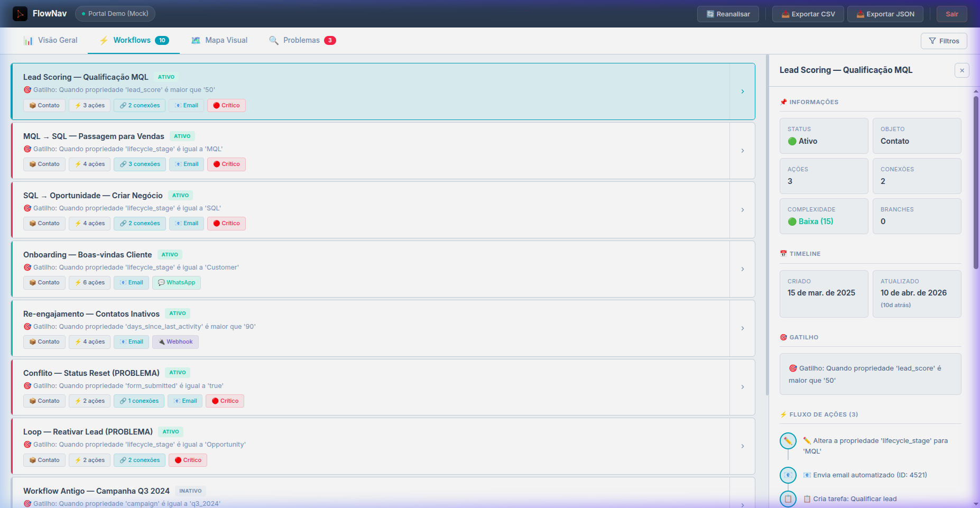Click the Reanalisar button
Screen dimensions: 980x508
pos(728,14)
